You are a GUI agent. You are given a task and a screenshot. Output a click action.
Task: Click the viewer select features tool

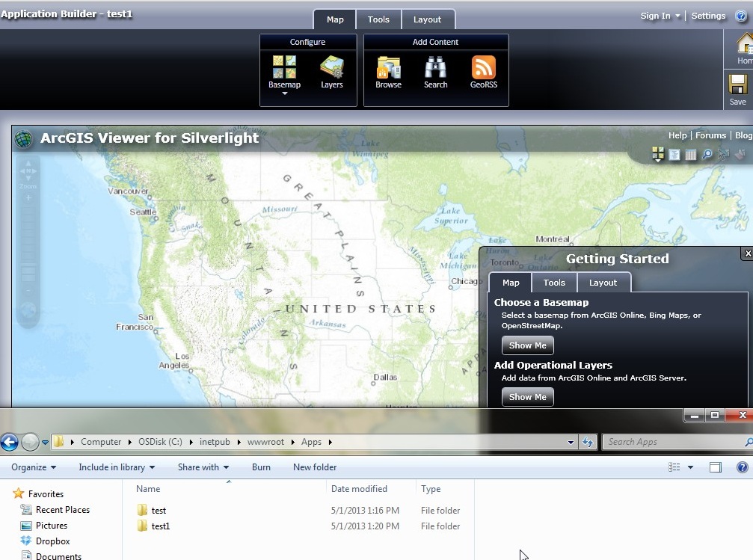pyautogui.click(x=723, y=154)
